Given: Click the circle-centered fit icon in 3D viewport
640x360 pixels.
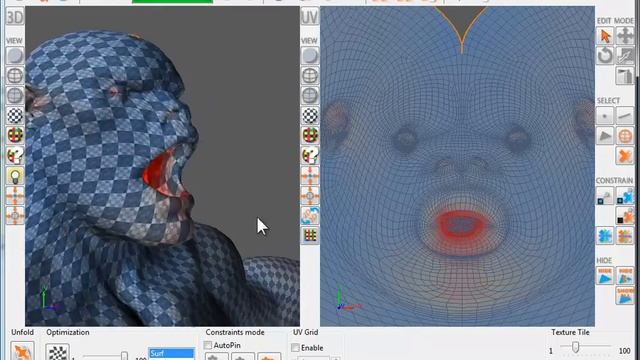Looking at the screenshot, I should pos(15,216).
